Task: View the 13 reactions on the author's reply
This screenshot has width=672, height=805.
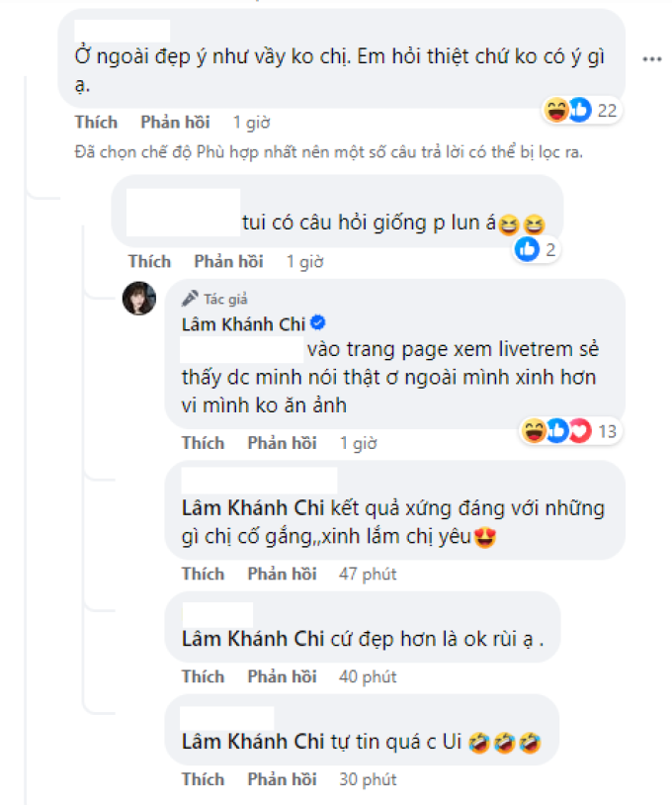Action: click(570, 431)
